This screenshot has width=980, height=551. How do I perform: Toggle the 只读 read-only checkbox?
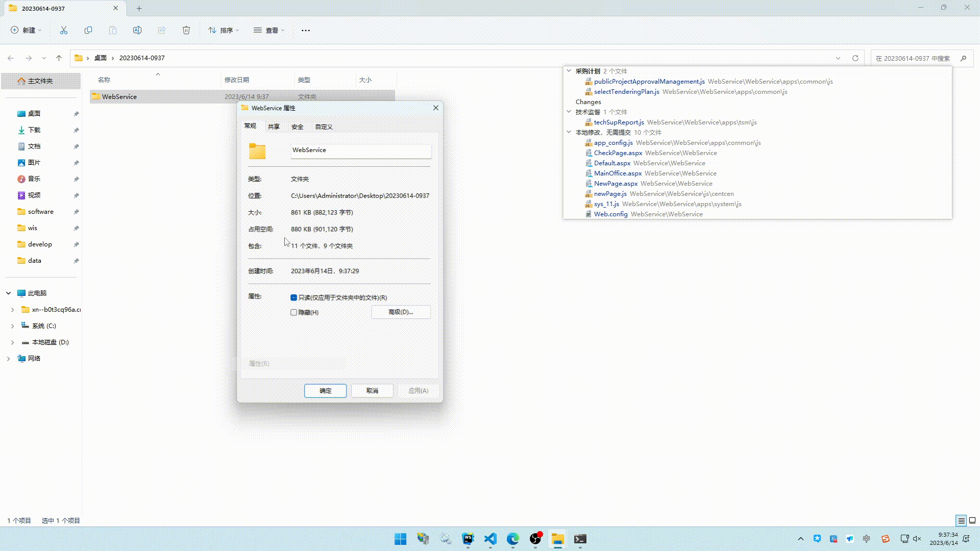[x=294, y=297]
